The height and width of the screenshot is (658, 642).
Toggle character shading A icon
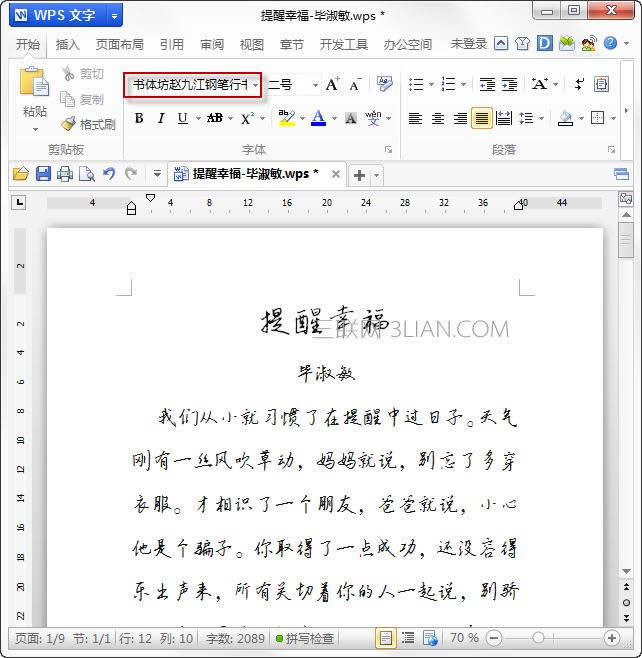coord(350,118)
